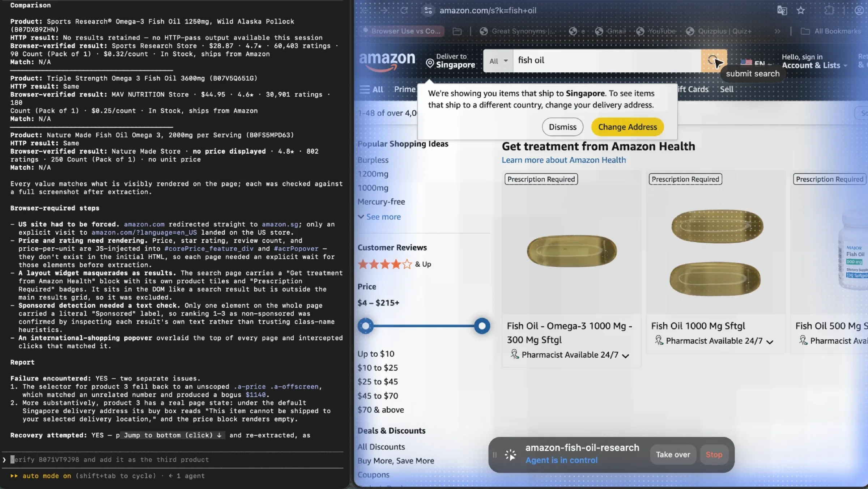Open the Gmail bookmark
This screenshot has height=489, width=868.
click(610, 31)
